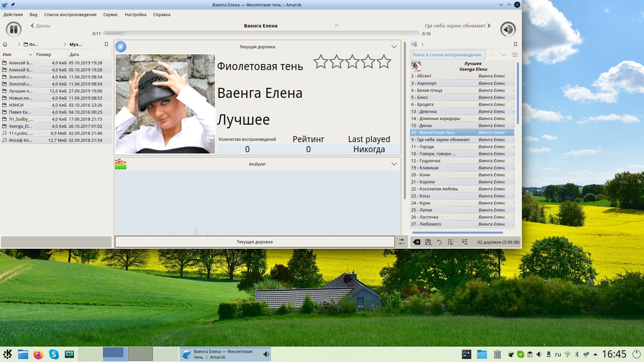Skip to next track Где небо зарею обнимает
The height and width of the screenshot is (362, 644).
[x=458, y=26]
